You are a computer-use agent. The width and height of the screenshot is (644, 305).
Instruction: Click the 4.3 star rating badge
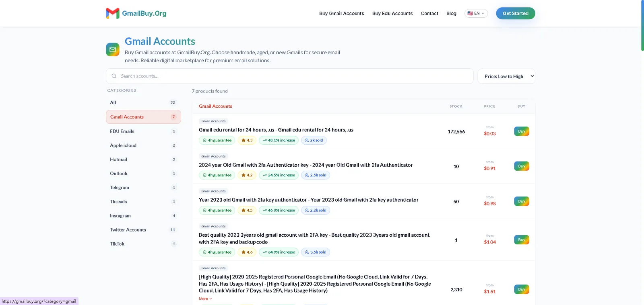(247, 140)
